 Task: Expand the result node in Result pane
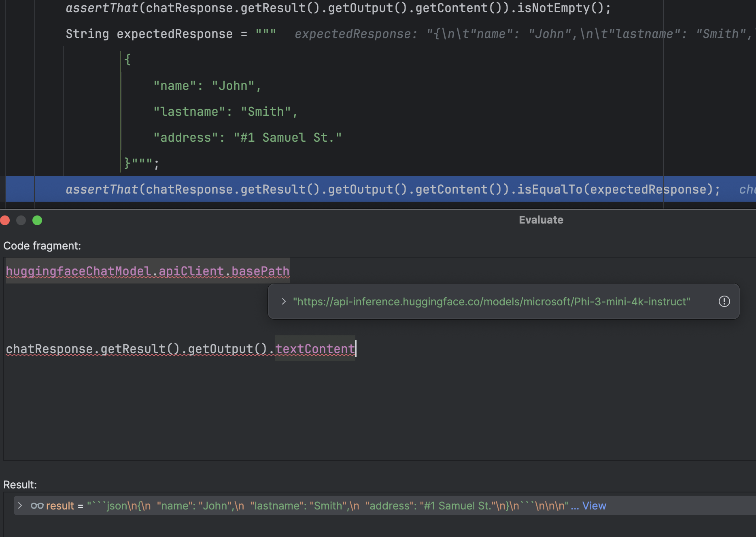20,505
